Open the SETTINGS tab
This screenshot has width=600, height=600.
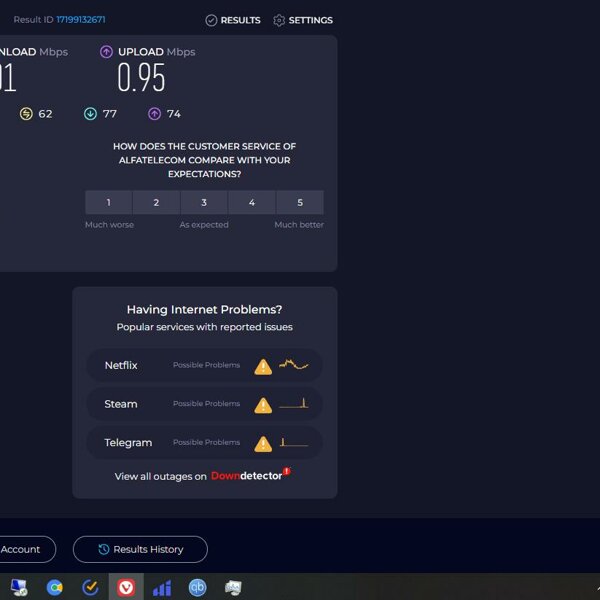click(x=303, y=20)
